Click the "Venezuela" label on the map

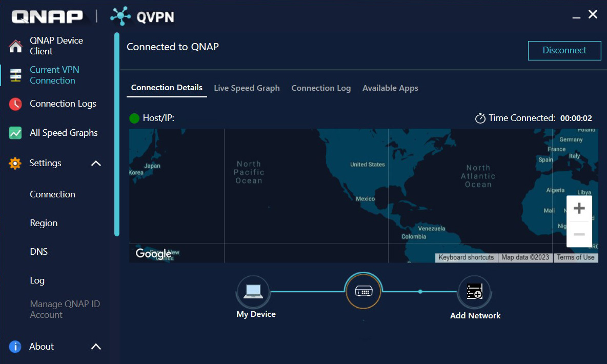[x=431, y=229]
